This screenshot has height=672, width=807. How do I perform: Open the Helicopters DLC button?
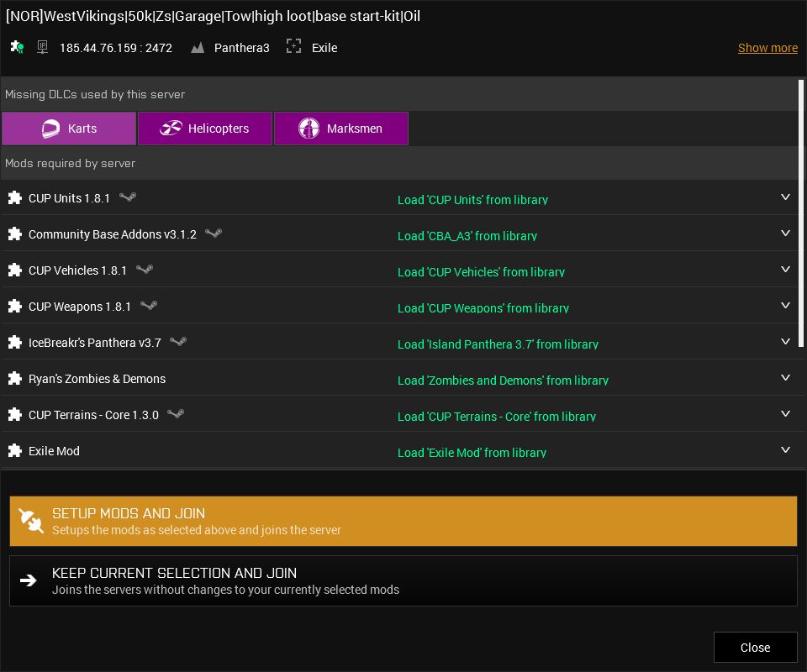[205, 129]
